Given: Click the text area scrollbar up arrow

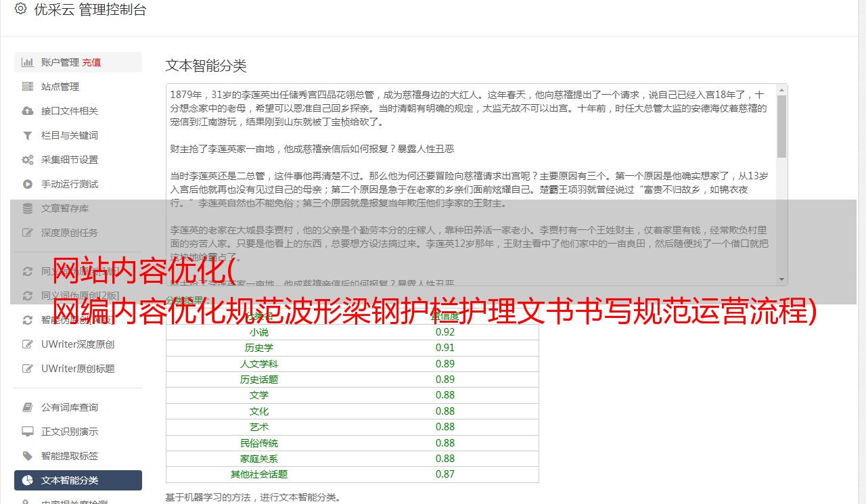Looking at the screenshot, I should point(781,89).
